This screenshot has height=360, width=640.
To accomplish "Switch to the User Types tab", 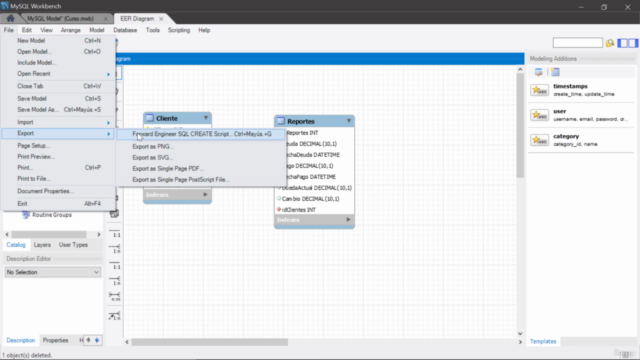I will 73,245.
